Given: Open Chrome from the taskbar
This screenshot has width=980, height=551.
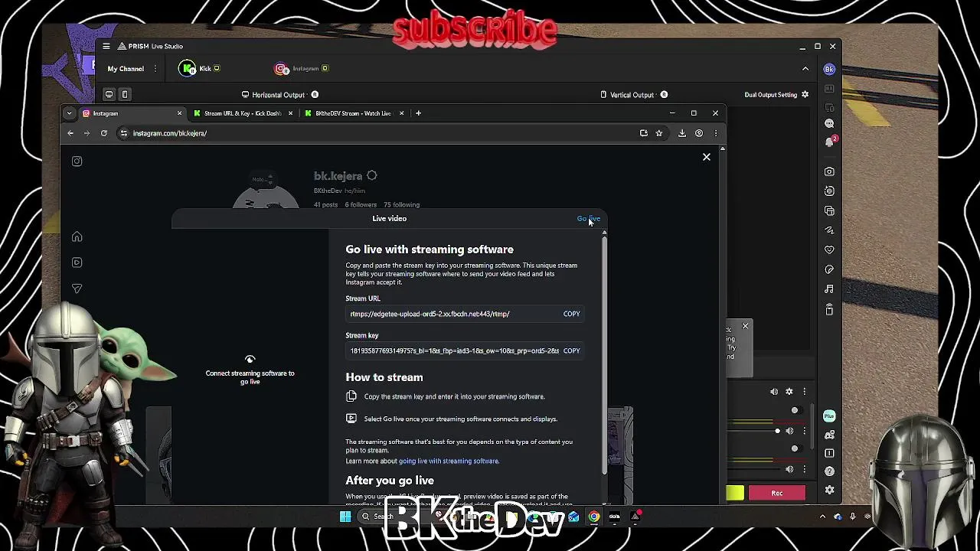Looking at the screenshot, I should pyautogui.click(x=594, y=517).
